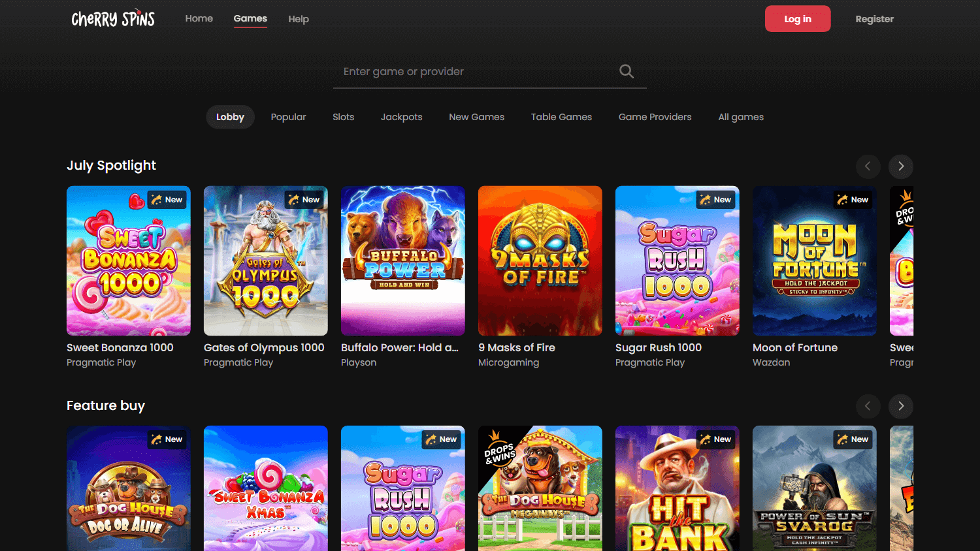Click Pragmatic Play under Sweet Bonanza 1000
This screenshot has width=980, height=551.
(x=101, y=363)
